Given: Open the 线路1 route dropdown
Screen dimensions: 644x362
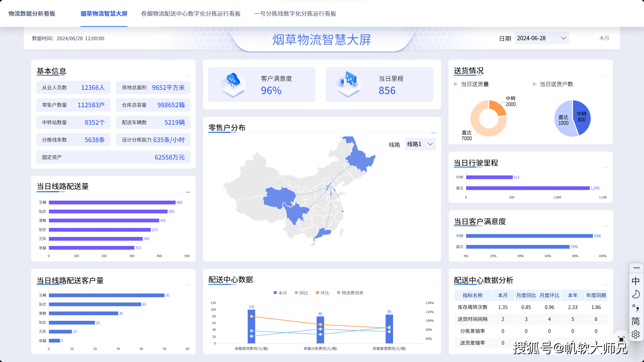Looking at the screenshot, I should coord(420,144).
